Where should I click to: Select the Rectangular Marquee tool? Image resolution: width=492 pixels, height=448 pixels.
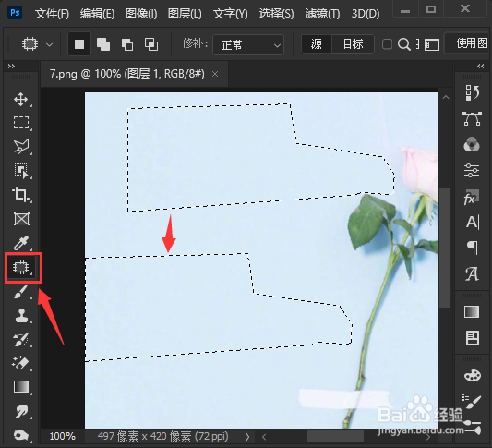tap(21, 123)
